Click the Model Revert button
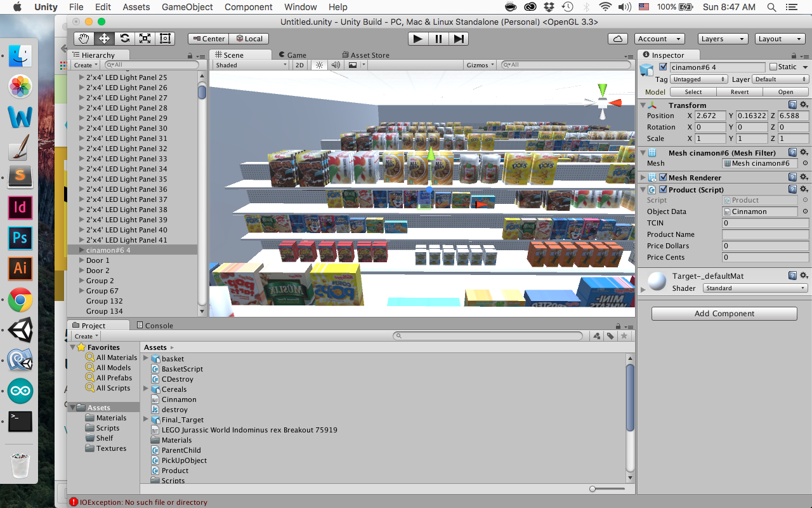 pyautogui.click(x=740, y=91)
